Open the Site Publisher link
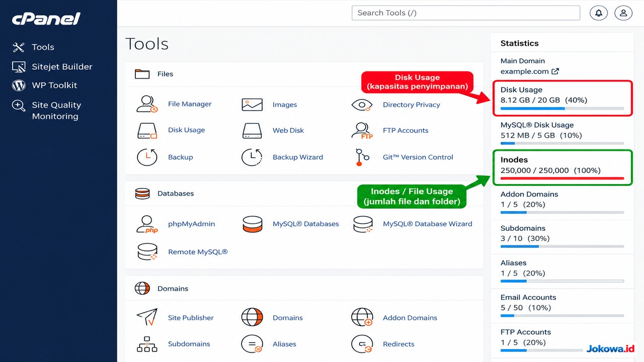 pos(191,318)
